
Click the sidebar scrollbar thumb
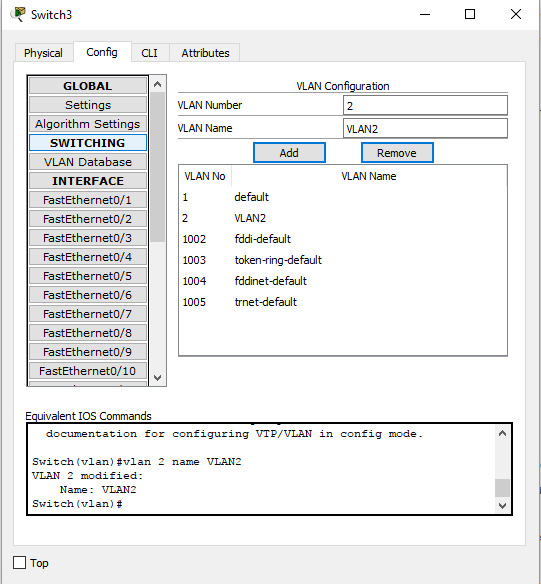157,167
